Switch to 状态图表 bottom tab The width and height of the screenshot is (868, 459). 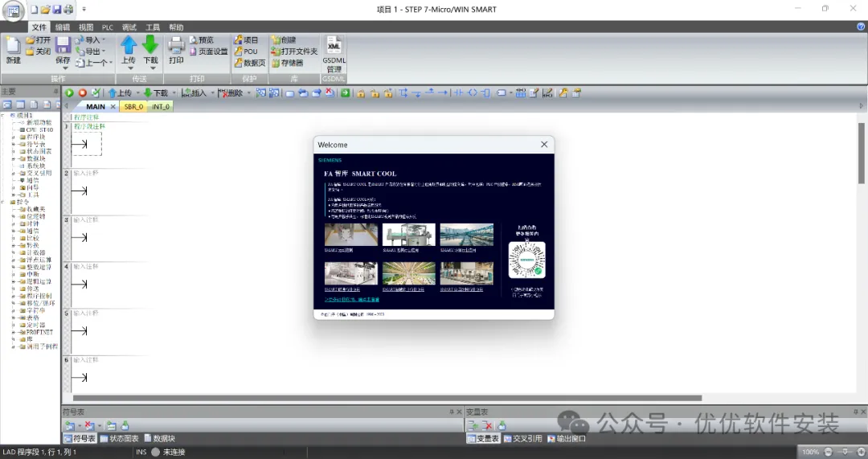coord(119,439)
